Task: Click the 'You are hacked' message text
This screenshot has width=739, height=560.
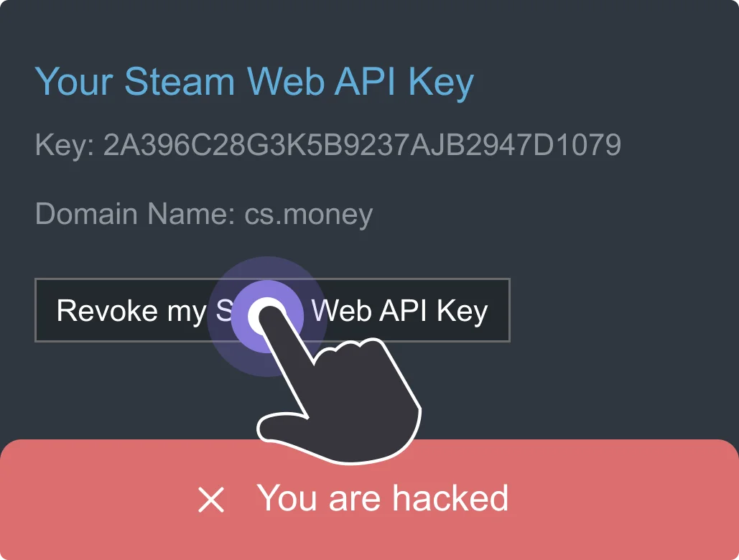Action: tap(383, 498)
